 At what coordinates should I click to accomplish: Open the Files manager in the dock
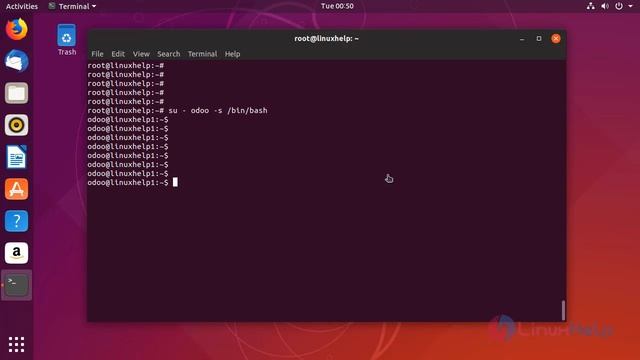coord(16,93)
